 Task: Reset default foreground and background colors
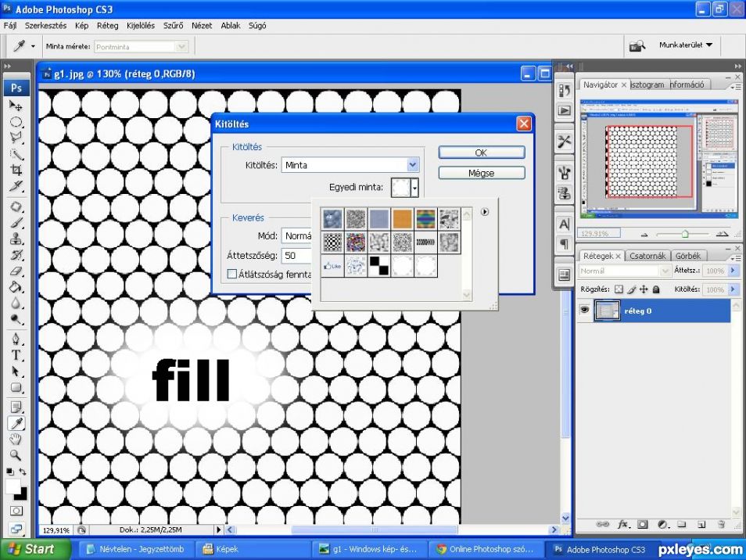point(10,472)
